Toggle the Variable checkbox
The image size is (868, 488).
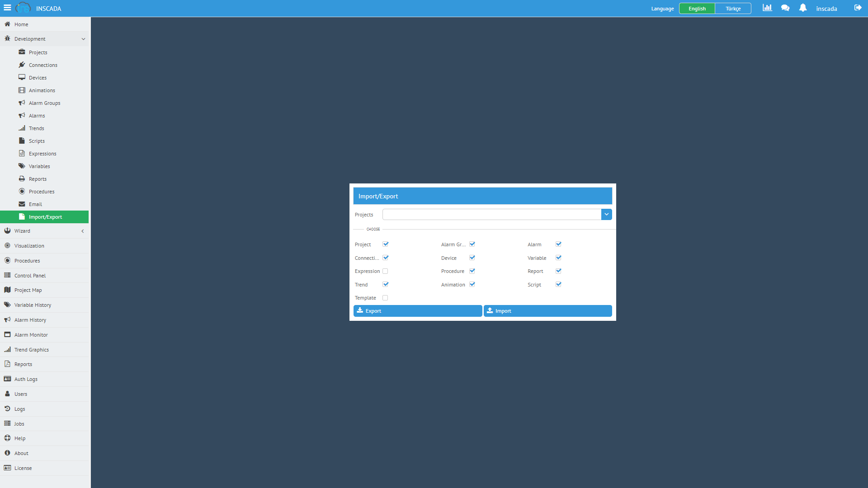(558, 258)
